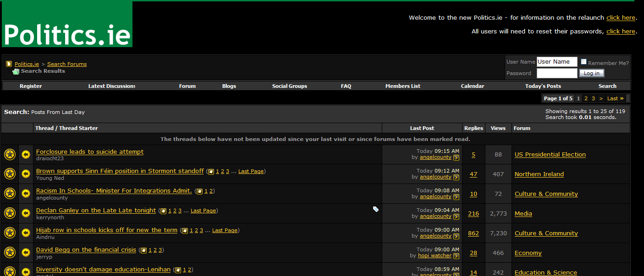The image size is (644, 276).
Task: Open Latest Discussions in navbar
Action: 112,86
